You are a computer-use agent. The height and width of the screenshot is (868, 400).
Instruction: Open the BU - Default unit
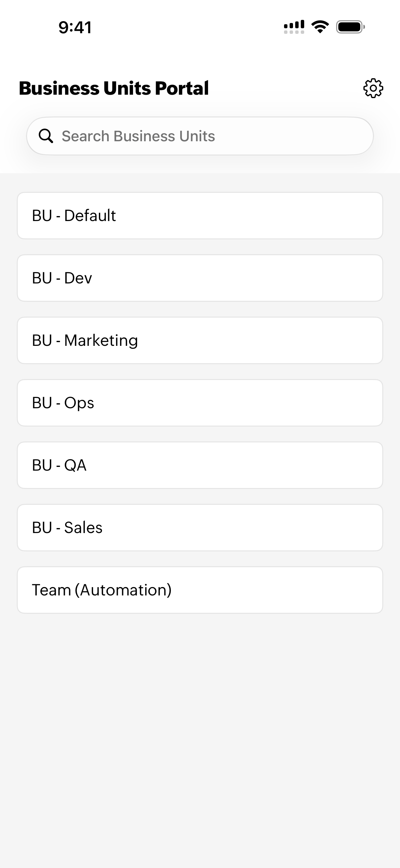click(200, 216)
